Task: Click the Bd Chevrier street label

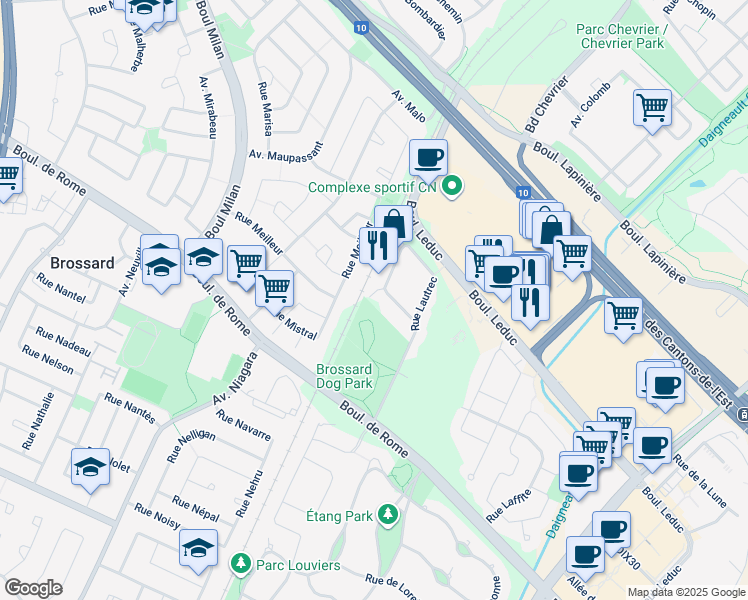Action: [x=547, y=103]
